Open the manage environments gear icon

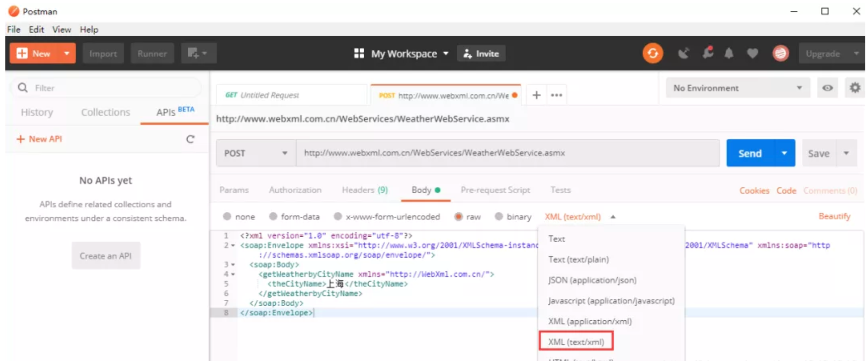point(855,88)
